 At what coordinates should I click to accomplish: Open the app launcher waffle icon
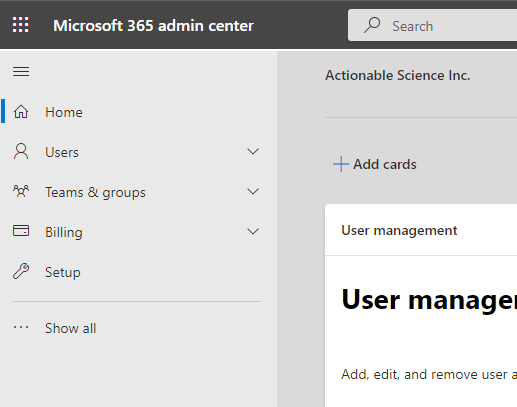[x=21, y=25]
